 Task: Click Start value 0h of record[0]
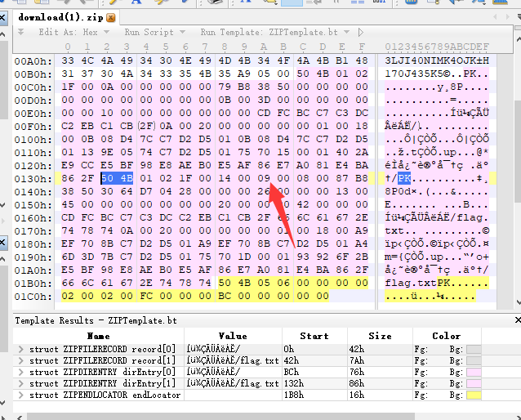click(x=289, y=349)
